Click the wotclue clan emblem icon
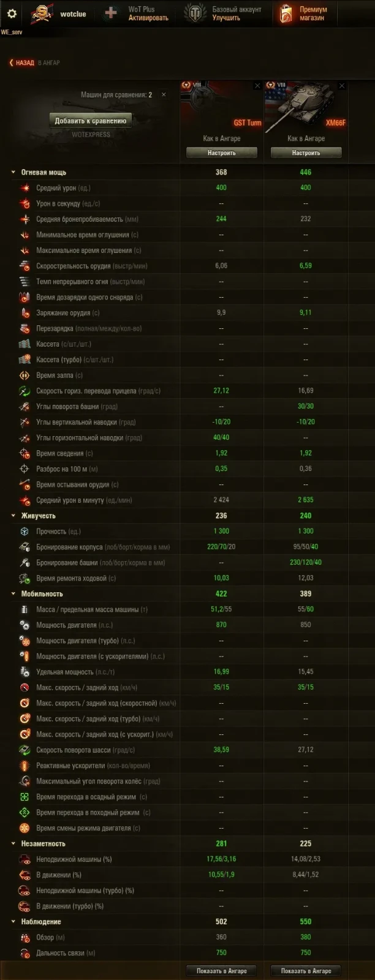Viewport: 375px width, 980px height. coord(41,13)
